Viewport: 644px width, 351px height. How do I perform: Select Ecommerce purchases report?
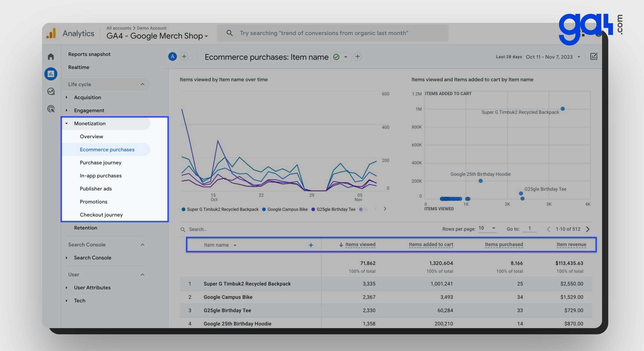[x=107, y=150]
